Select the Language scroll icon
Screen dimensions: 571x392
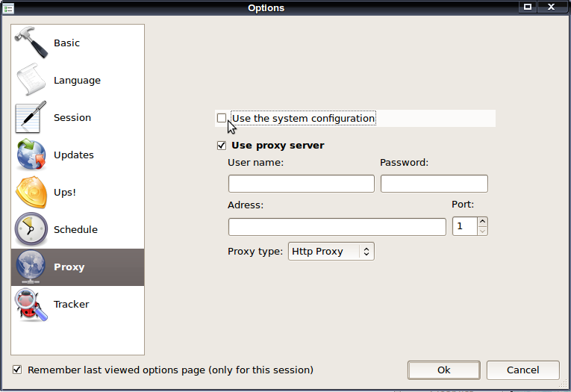click(x=31, y=80)
